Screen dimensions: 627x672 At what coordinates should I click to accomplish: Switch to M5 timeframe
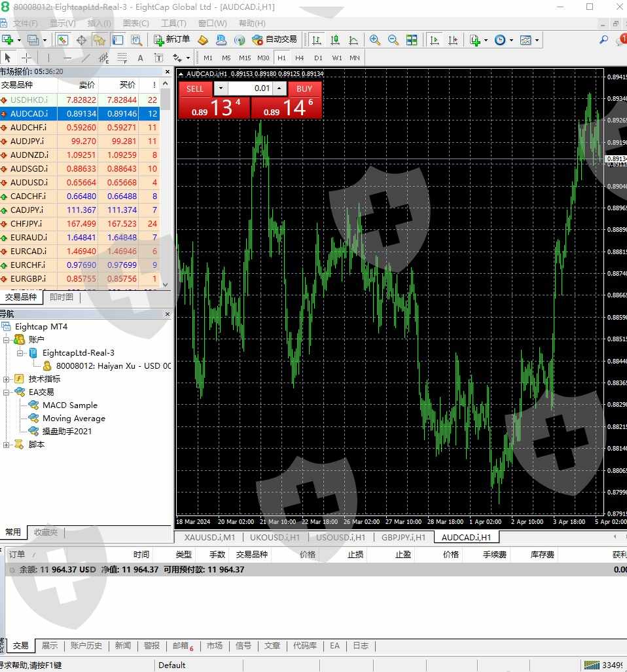point(226,58)
